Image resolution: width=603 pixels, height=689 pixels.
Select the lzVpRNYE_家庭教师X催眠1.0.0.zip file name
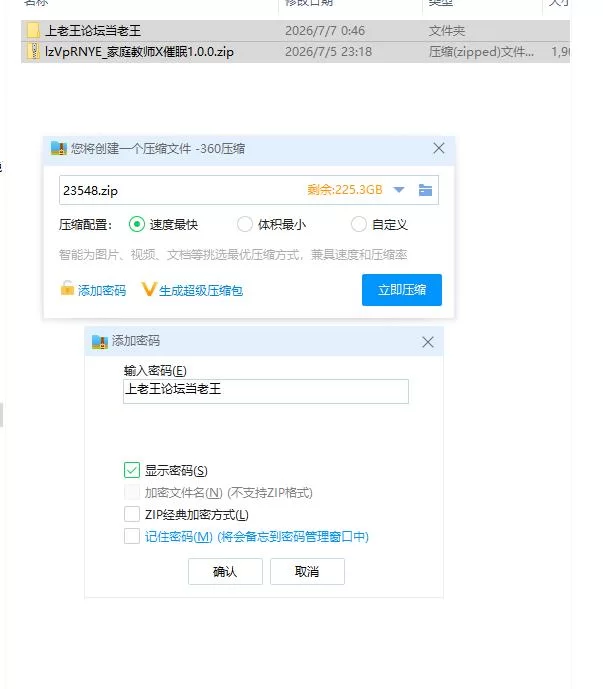coord(139,51)
